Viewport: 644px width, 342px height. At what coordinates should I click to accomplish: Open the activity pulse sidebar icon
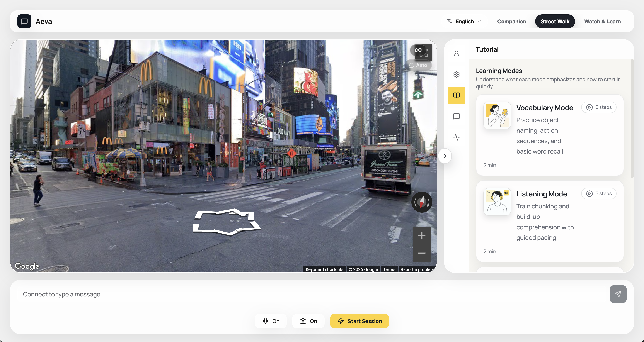pos(456,137)
